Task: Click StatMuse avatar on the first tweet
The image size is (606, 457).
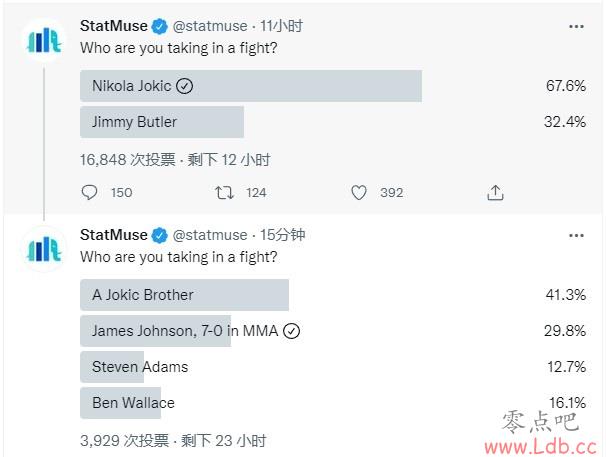Action: coord(44,40)
